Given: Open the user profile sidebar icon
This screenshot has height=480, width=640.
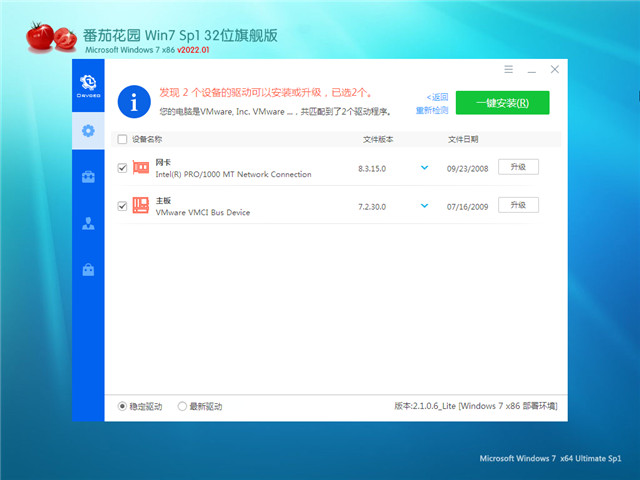Looking at the screenshot, I should [88, 223].
